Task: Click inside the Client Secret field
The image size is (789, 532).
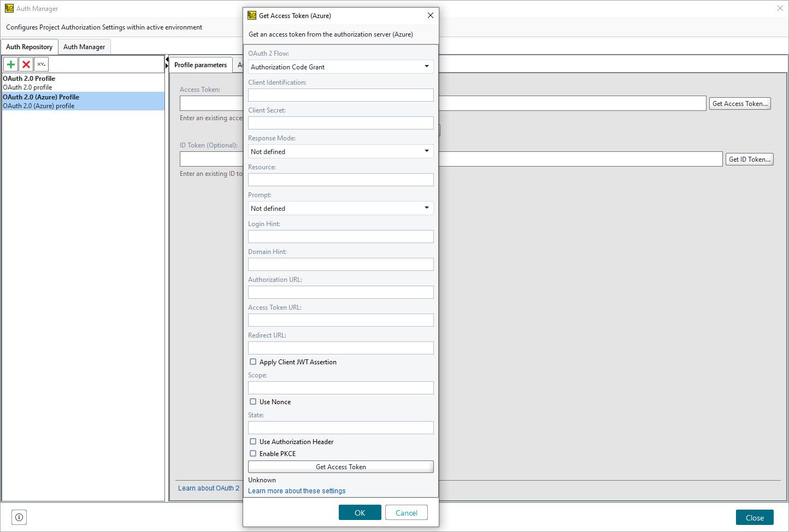Action: coord(340,122)
